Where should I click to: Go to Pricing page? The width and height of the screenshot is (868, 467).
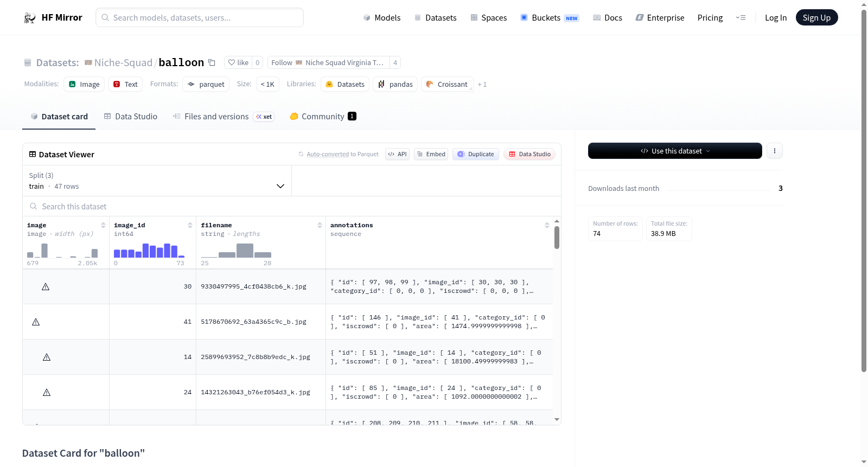point(710,17)
